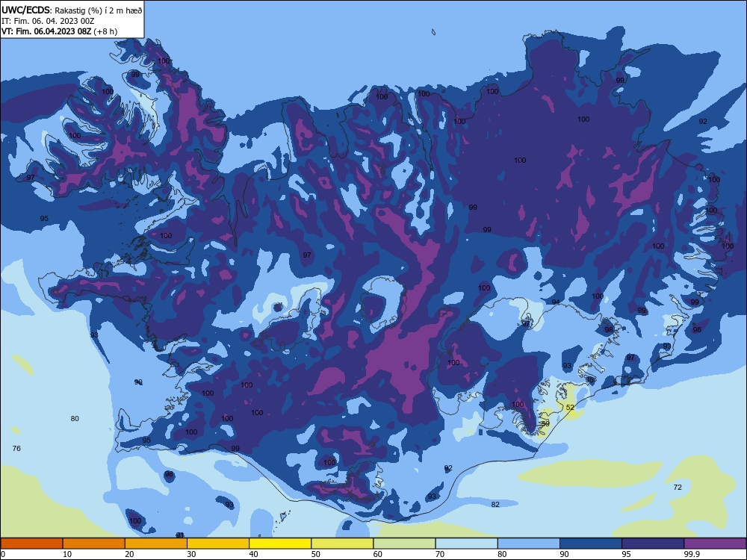
Task: Click the value 94 on the map
Action: pyautogui.click(x=556, y=302)
